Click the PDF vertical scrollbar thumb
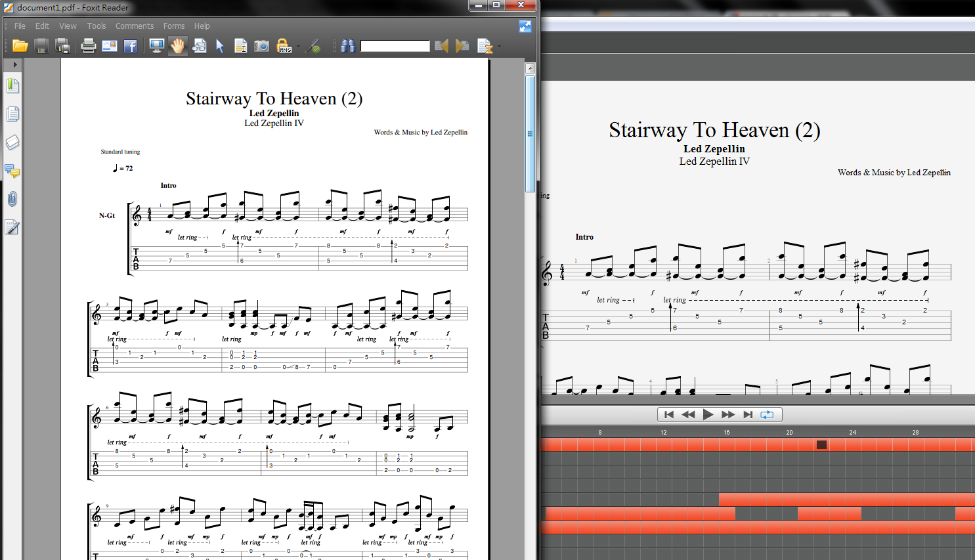The width and height of the screenshot is (975, 560). coord(530,134)
